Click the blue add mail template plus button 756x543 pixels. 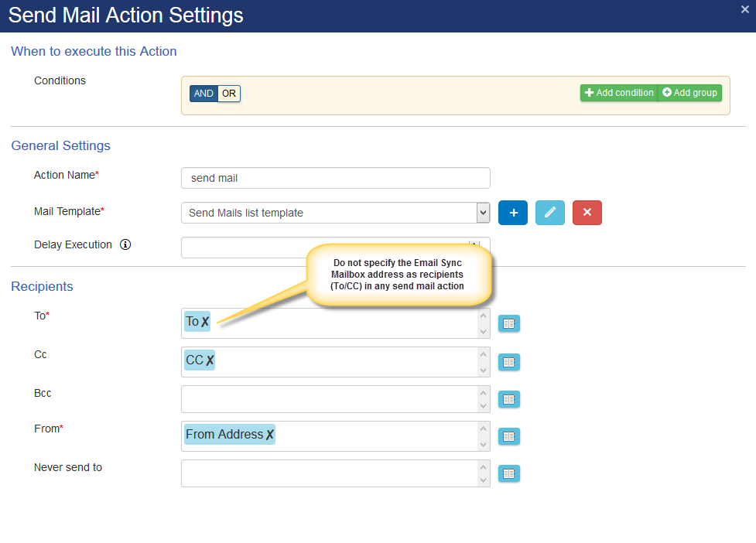tap(512, 213)
